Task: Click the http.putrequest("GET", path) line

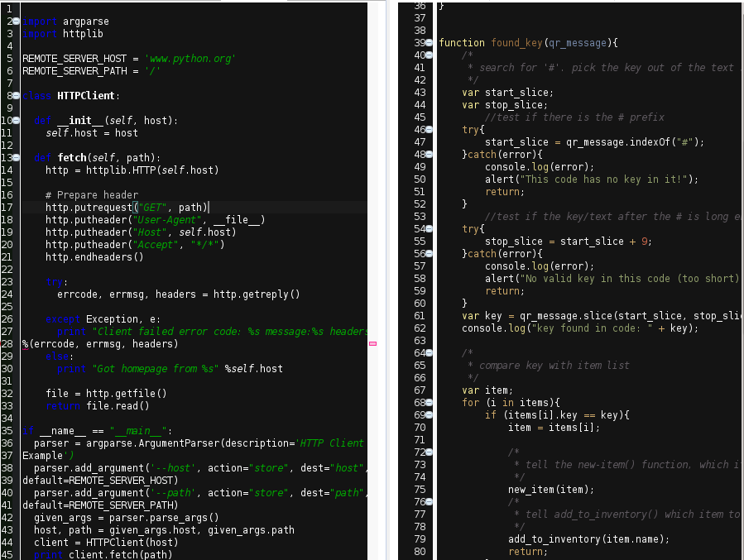Action: tap(127, 208)
